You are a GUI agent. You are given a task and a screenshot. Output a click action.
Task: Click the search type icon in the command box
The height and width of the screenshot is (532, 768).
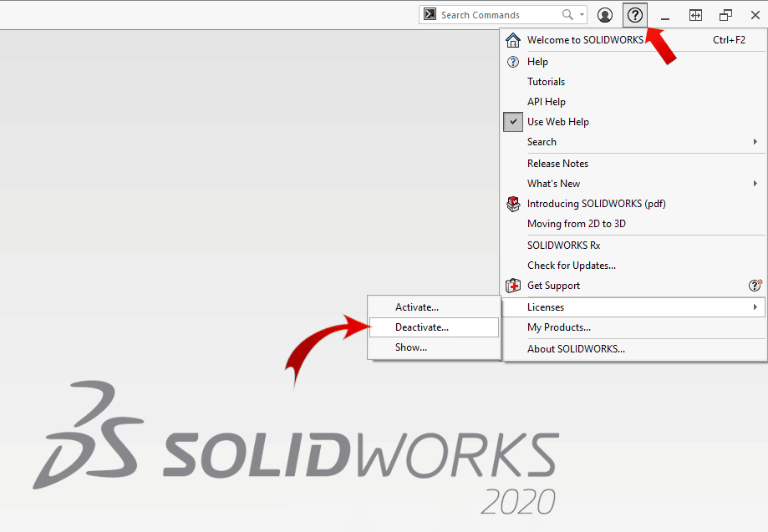(x=429, y=14)
